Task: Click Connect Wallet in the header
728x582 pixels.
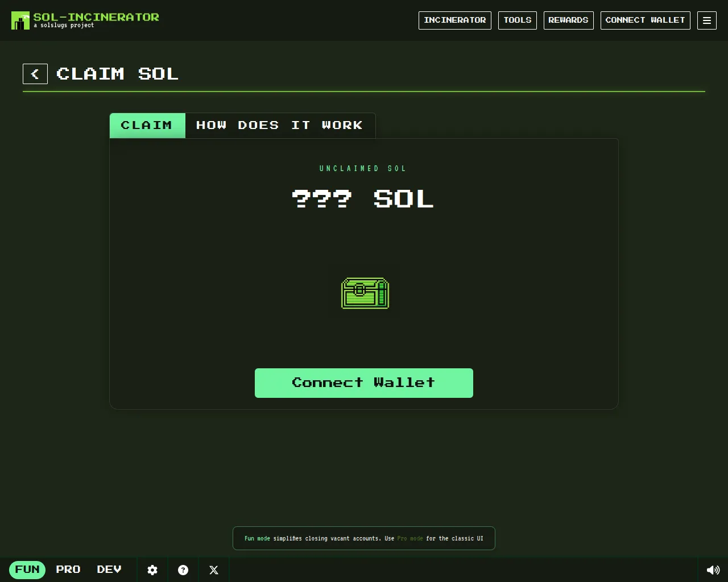Action: click(645, 20)
